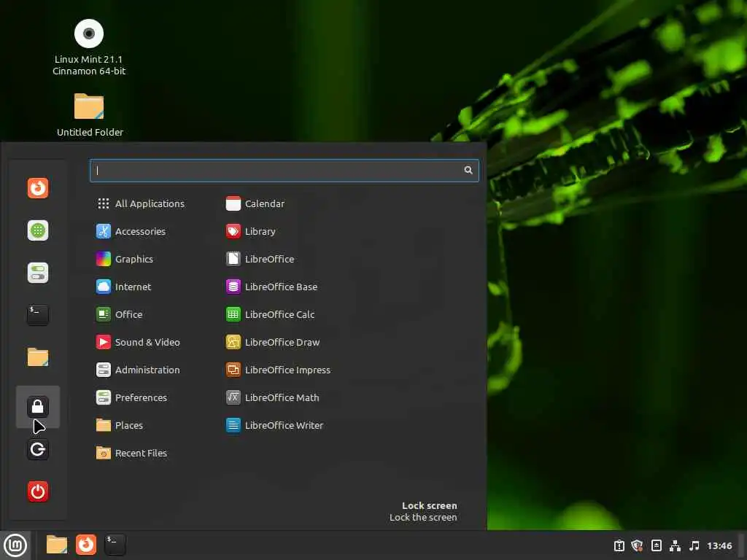Viewport: 747px width, 560px height.
Task: Select the Internet category
Action: (x=124, y=287)
